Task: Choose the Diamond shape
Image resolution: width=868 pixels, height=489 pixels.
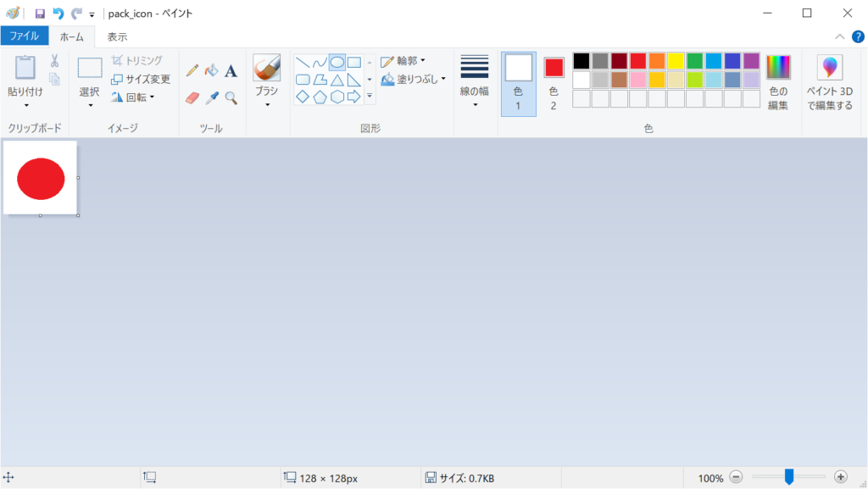Action: click(x=303, y=97)
